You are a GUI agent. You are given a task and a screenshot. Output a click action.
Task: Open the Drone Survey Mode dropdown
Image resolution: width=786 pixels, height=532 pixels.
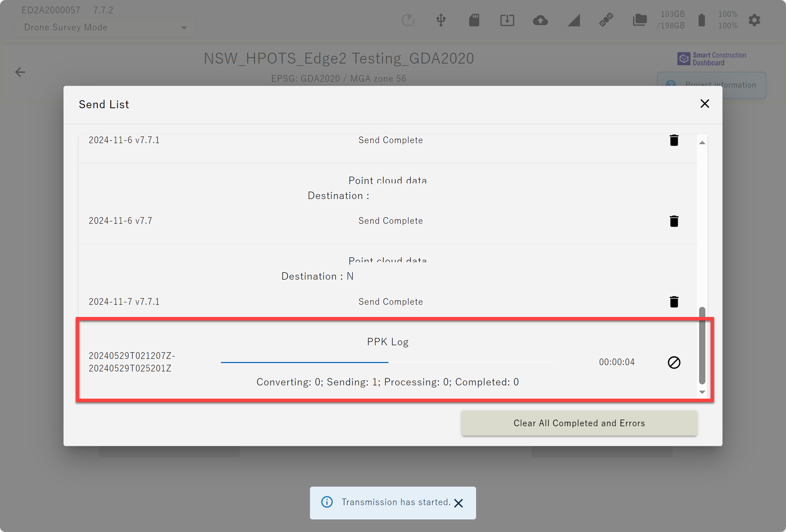click(x=105, y=28)
